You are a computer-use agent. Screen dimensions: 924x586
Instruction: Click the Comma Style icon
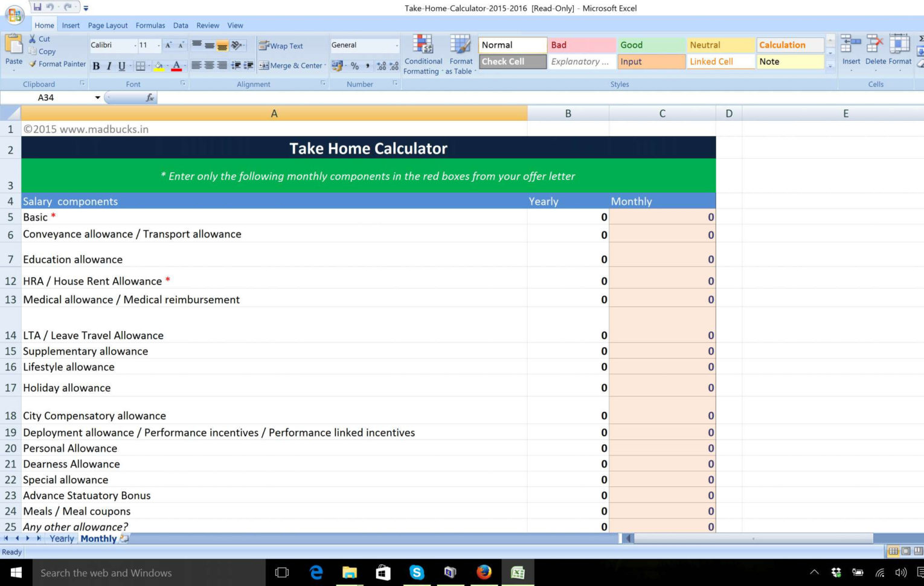point(368,65)
